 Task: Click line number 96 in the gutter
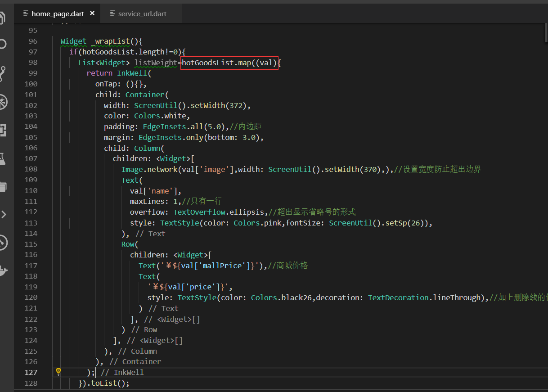[33, 41]
